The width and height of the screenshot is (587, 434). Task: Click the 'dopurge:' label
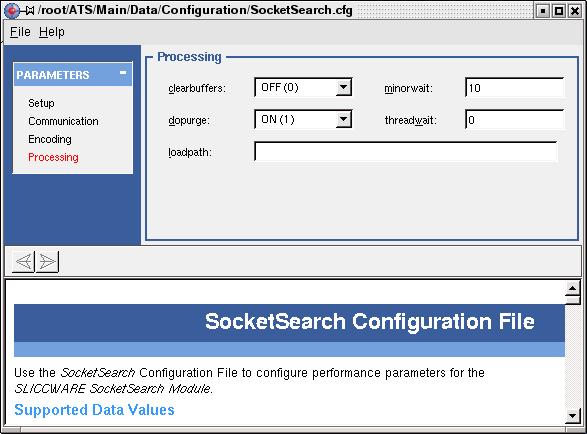click(189, 121)
